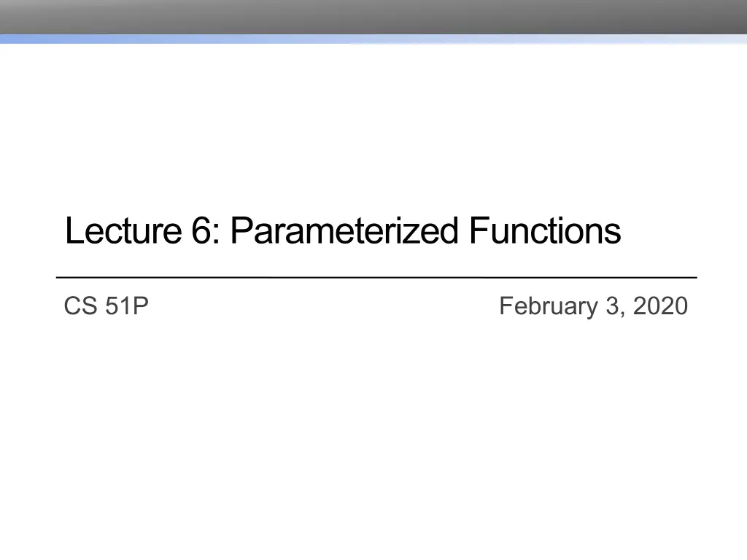The width and height of the screenshot is (747, 560).
Task: Click "51P" in the course code
Action: [x=126, y=306]
